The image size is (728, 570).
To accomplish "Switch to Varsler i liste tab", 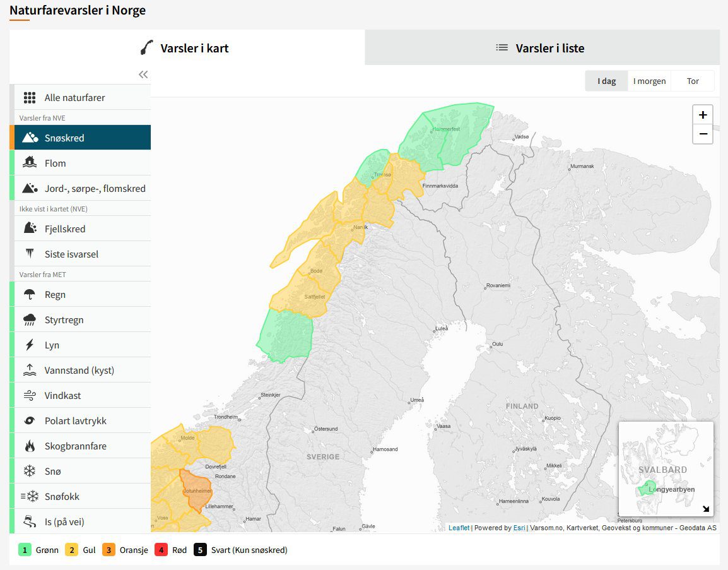I will point(542,48).
